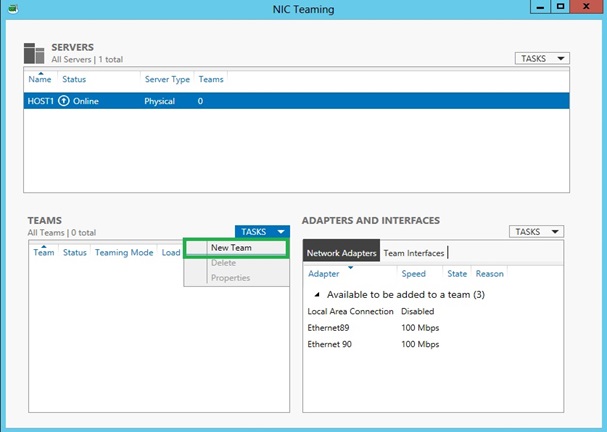Sort teams by Team column header
Image resolution: width=607 pixels, height=432 pixels.
(44, 252)
